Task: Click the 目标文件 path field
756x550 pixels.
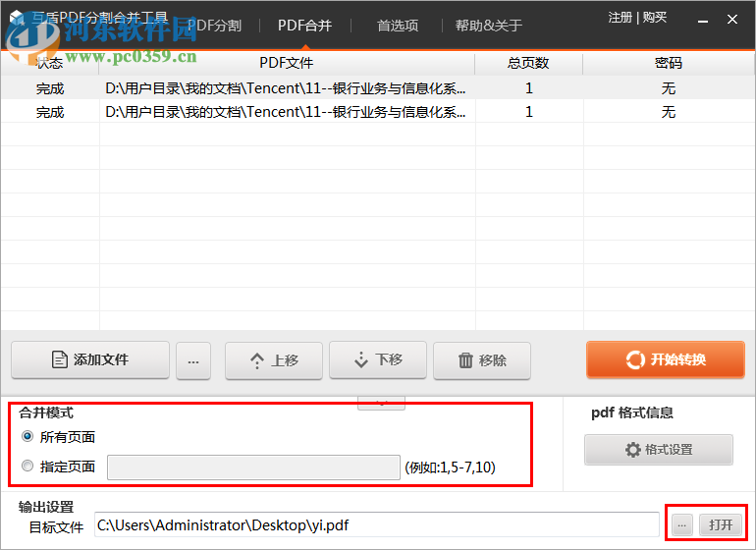Action: point(377,524)
